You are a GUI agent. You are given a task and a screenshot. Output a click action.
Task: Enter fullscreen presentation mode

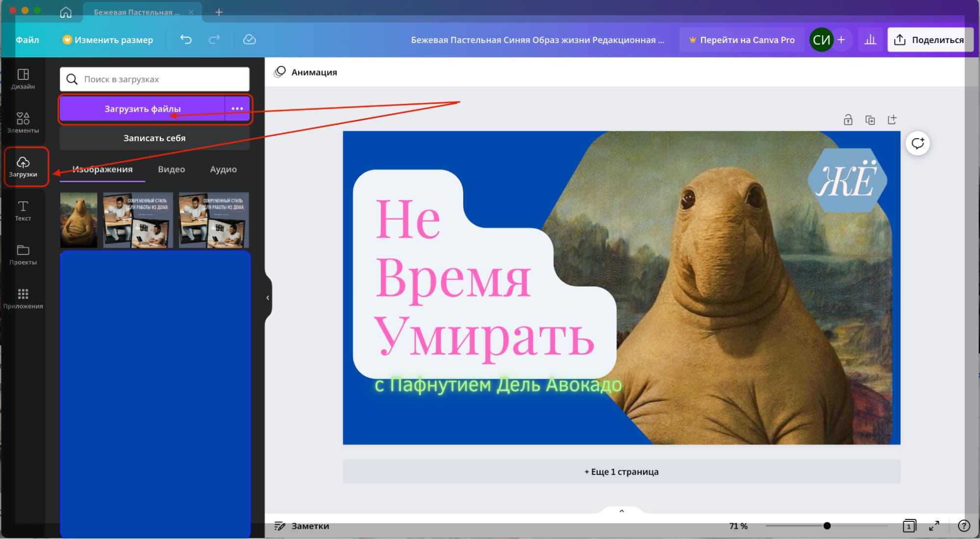934,526
